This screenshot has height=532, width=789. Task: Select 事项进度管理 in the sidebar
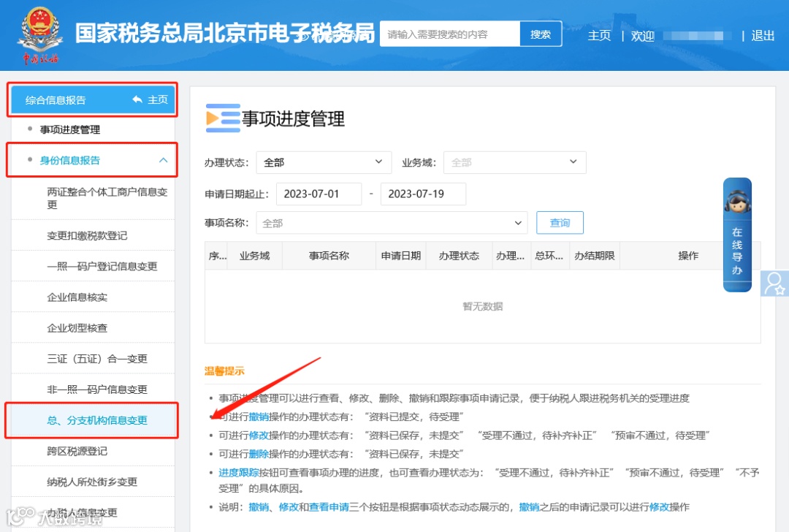click(70, 129)
